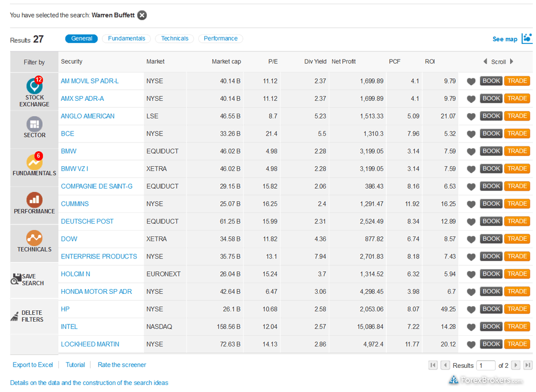Click Rate the screener link
Screen dimensions: 536x392
122,365
